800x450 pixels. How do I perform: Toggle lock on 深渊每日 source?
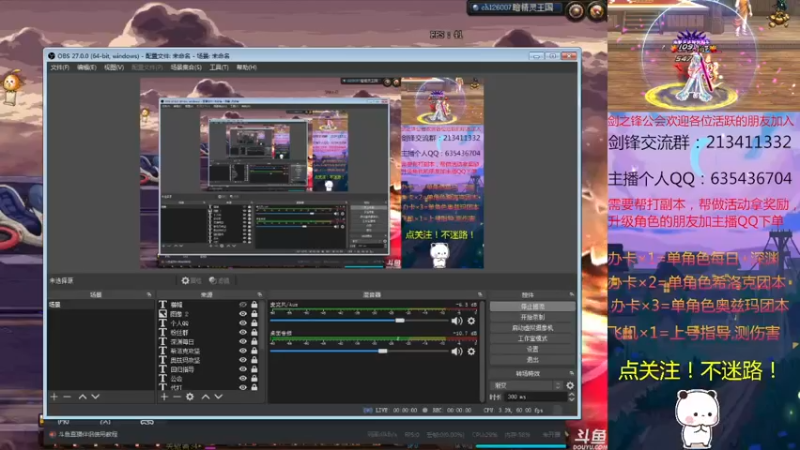254,341
